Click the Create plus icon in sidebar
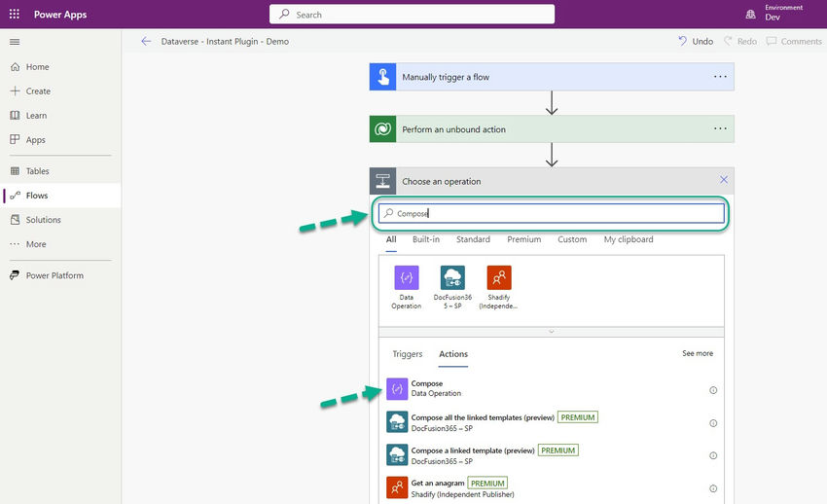Viewport: 827px width, 504px height. [x=15, y=90]
